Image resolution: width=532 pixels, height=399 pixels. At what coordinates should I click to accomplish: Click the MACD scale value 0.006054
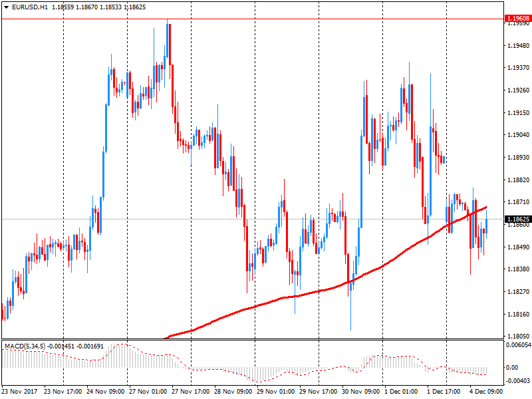coord(519,344)
